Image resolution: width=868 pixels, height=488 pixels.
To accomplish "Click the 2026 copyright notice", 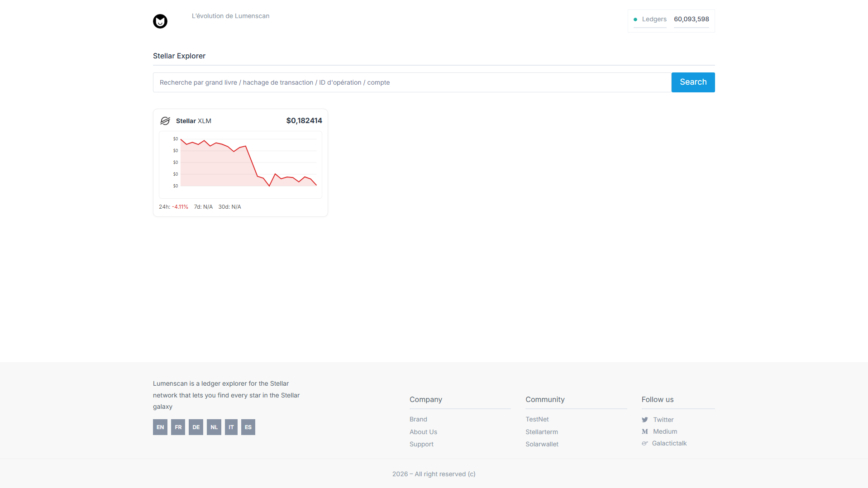I will 434,474.
